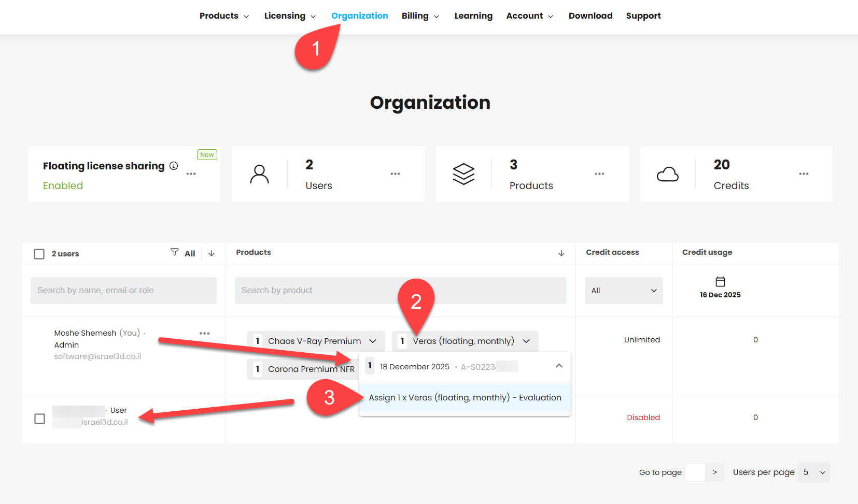Toggle the select-all checkbox beside 2 users
The image size is (858, 504).
tap(39, 254)
